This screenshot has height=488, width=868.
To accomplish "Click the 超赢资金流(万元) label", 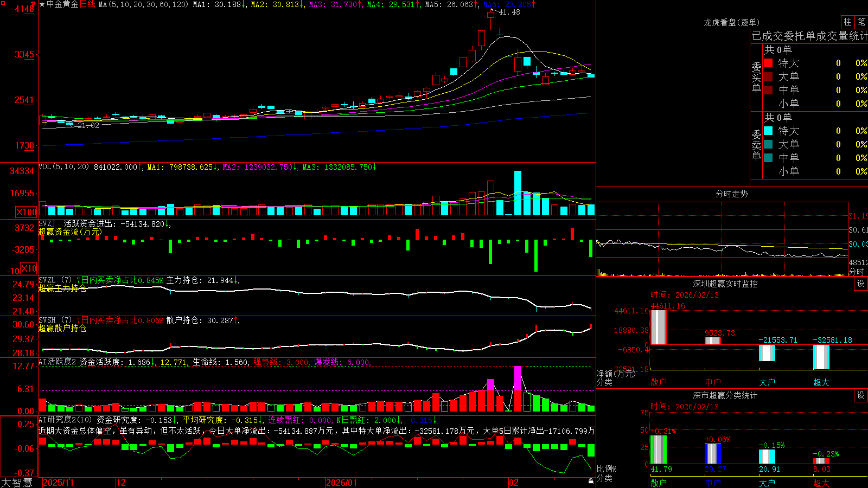I will [70, 232].
